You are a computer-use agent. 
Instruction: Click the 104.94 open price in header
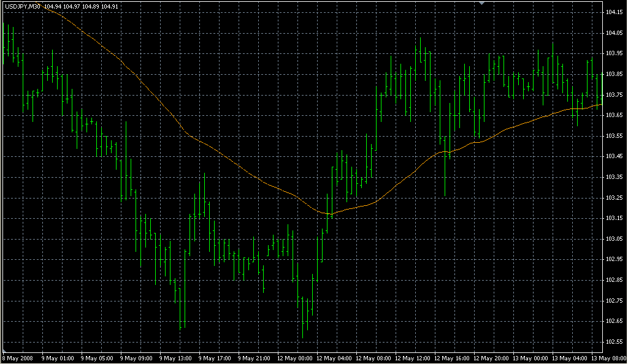point(52,6)
